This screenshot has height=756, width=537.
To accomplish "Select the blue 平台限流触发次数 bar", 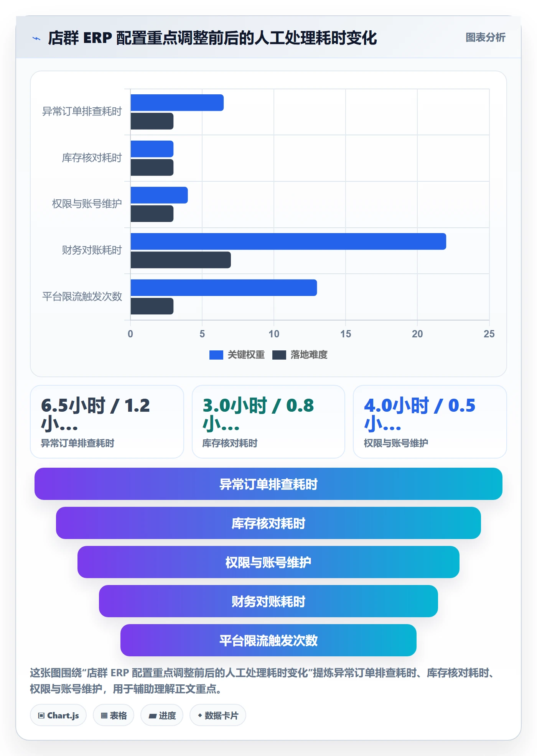I will [224, 288].
